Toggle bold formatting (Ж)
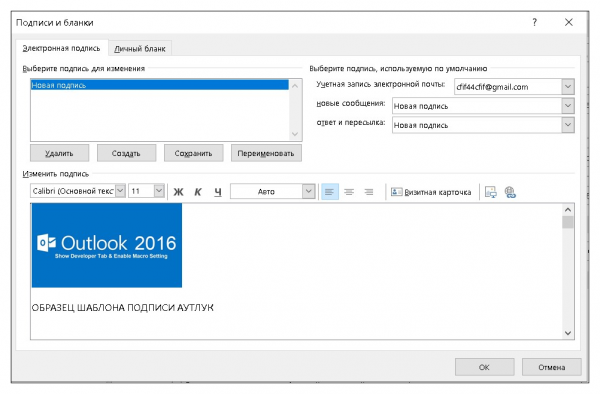The height and width of the screenshot is (394, 600). click(178, 192)
